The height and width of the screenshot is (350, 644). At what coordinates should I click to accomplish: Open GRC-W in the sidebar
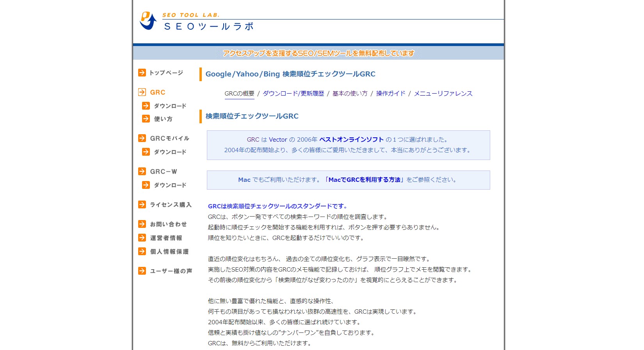pyautogui.click(x=164, y=172)
